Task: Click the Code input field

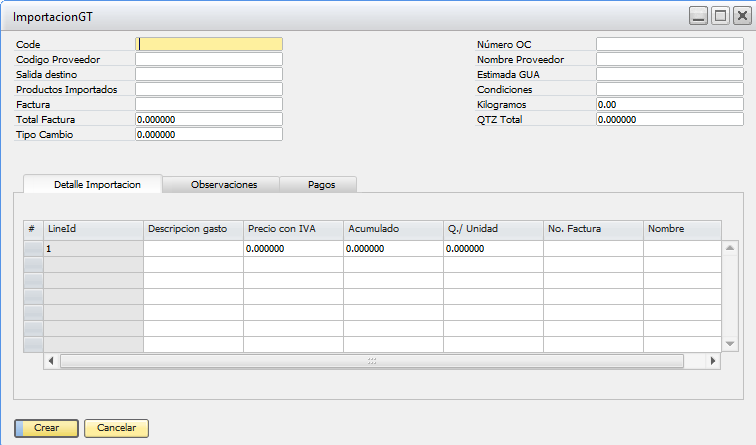Action: click(209, 44)
